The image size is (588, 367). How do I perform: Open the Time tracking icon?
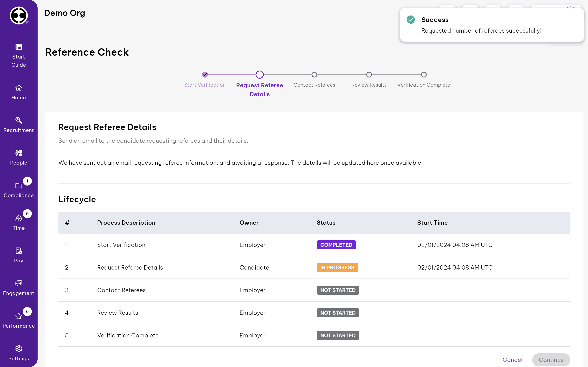click(x=19, y=218)
